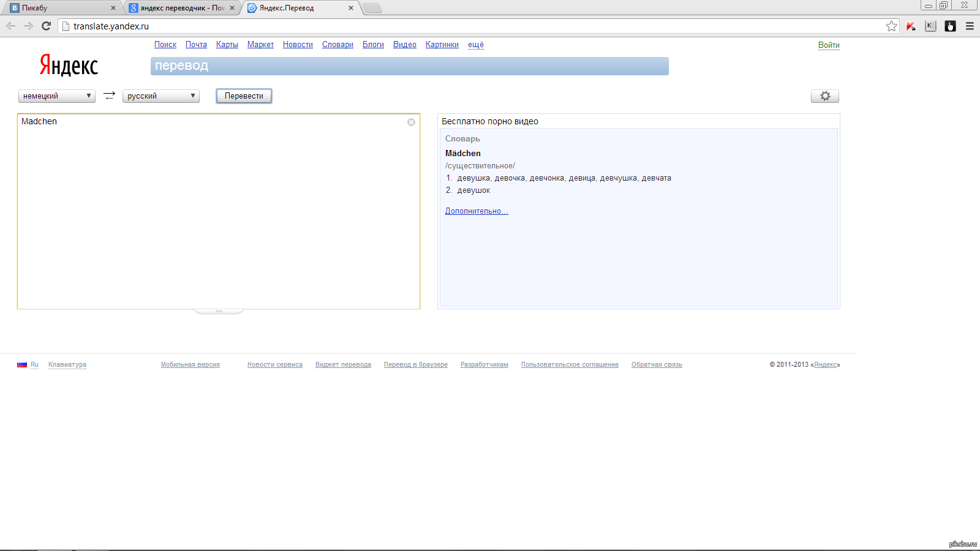Open the target language русский dropdown
Image resolution: width=980 pixels, height=551 pixels.
(x=161, y=96)
